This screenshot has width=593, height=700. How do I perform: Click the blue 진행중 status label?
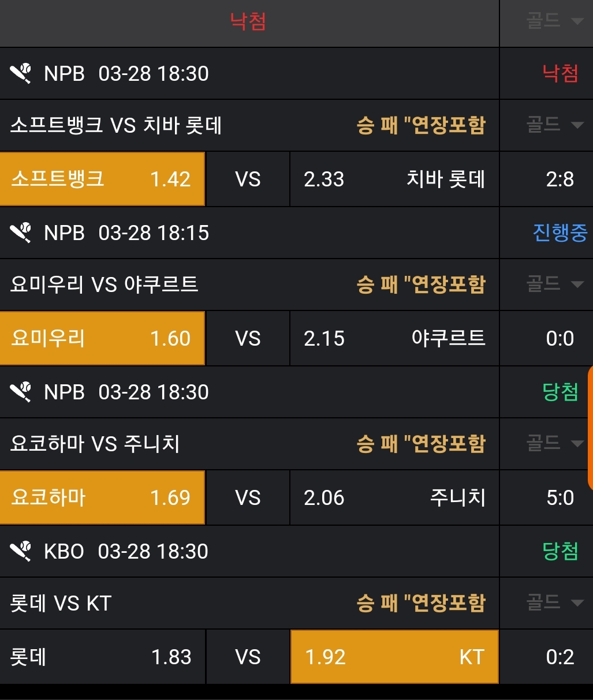click(560, 233)
